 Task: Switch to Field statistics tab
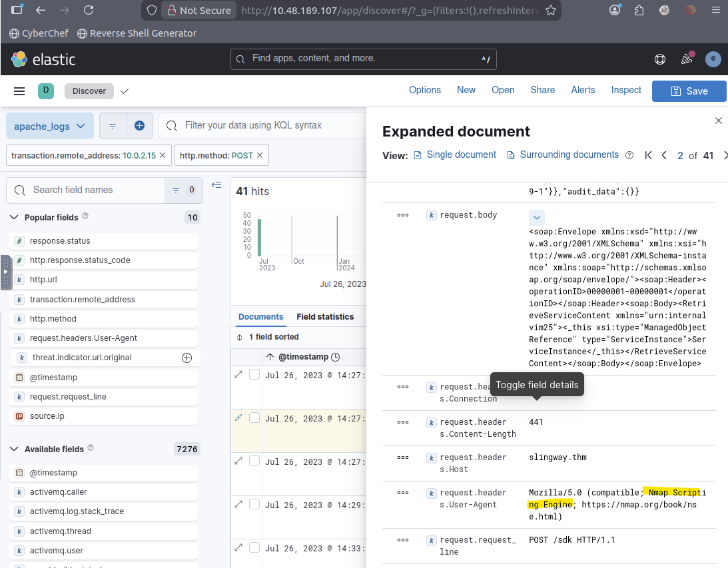pos(325,317)
